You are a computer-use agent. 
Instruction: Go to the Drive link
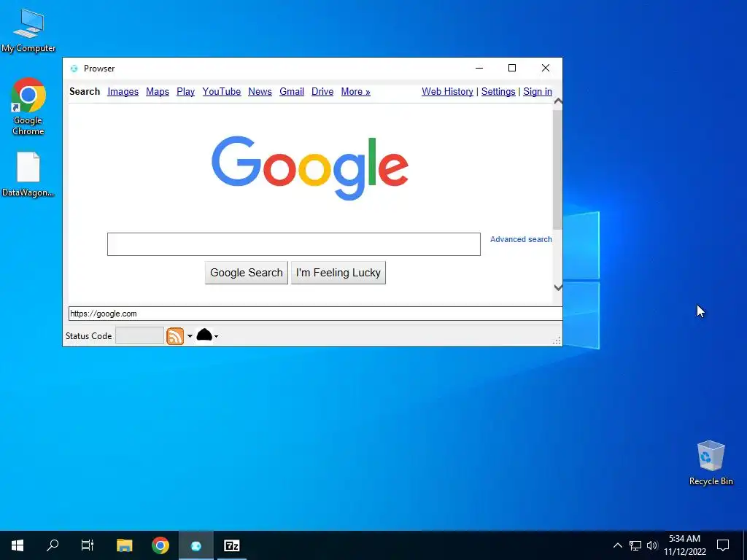[322, 91]
